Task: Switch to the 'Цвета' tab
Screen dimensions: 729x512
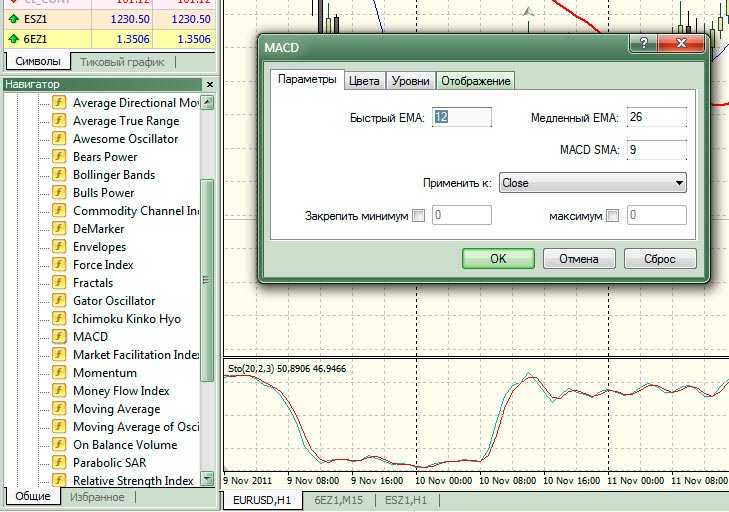Action: point(364,81)
